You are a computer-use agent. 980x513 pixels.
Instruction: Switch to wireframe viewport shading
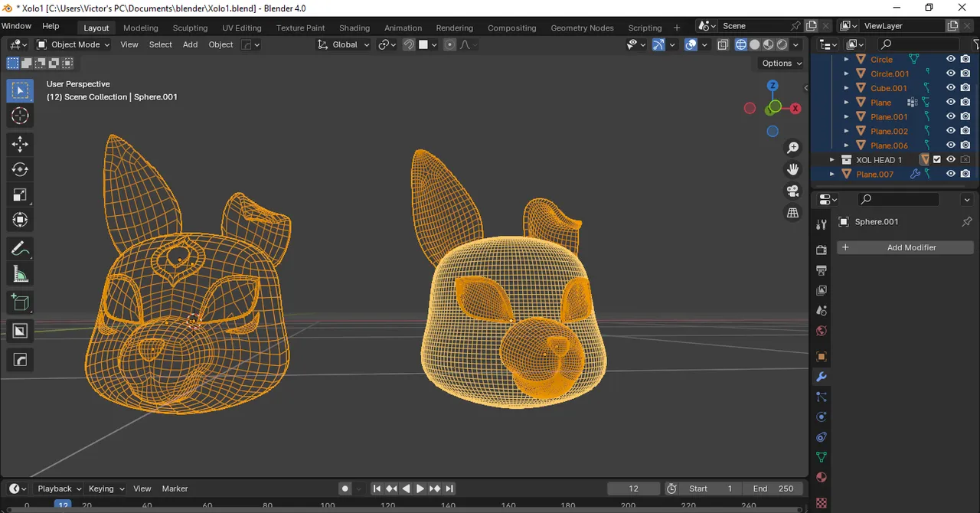[741, 44]
